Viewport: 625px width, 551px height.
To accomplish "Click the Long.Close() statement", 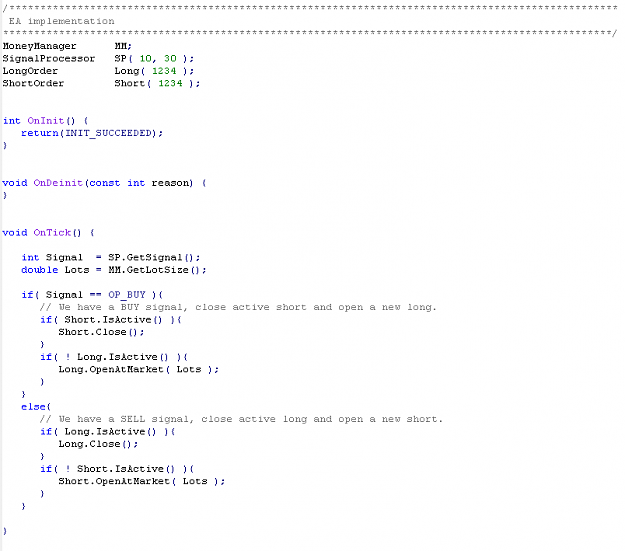I will pos(98,444).
